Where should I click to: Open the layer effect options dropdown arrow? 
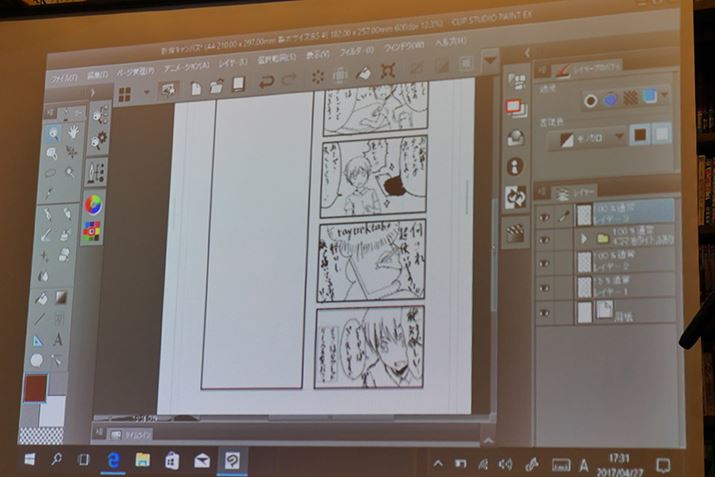coord(665,96)
